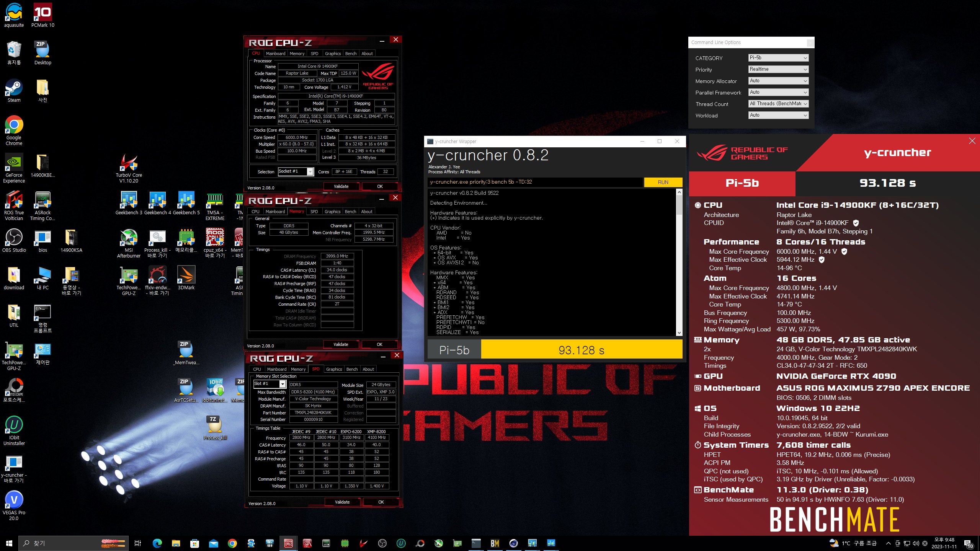Click the Task View taskbar button
This screenshot has width=980, height=551.
138,543
